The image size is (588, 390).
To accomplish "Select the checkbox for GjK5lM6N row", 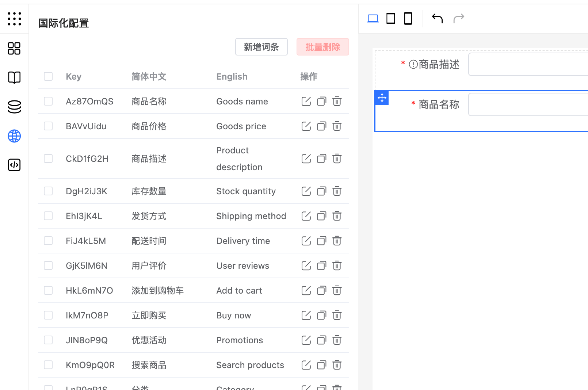I will pyautogui.click(x=48, y=265).
